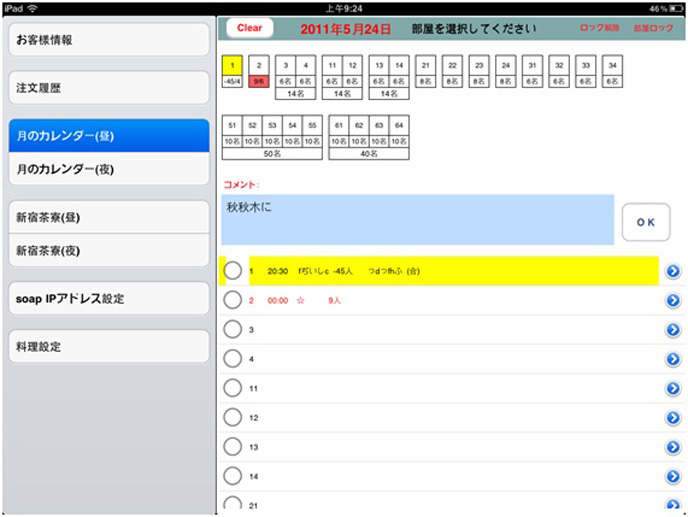Select the radio circle for row 2

tap(233, 300)
